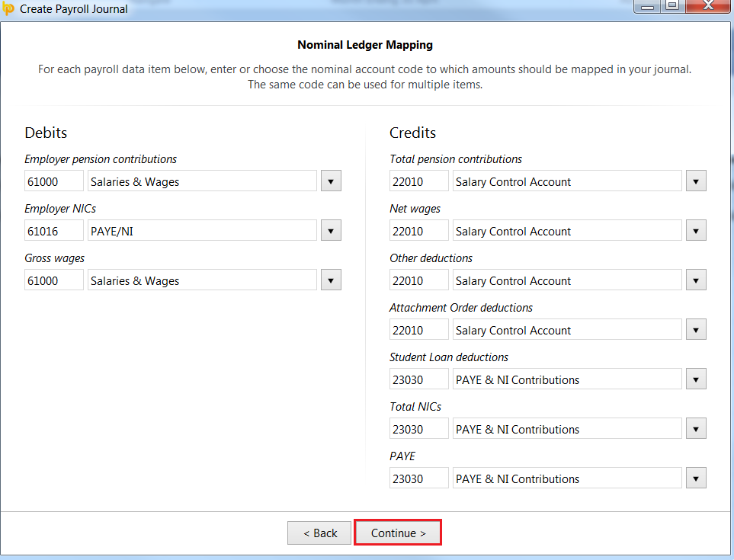This screenshot has height=560, width=734.
Task: Click Student Loan PAYE & NI Contributions field
Action: click(x=567, y=379)
